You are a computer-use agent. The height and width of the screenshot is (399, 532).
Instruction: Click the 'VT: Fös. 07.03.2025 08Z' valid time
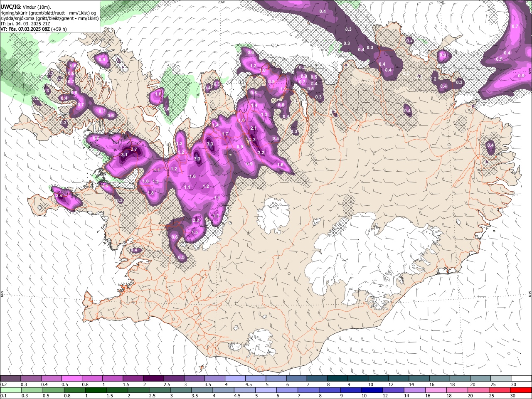(25, 29)
